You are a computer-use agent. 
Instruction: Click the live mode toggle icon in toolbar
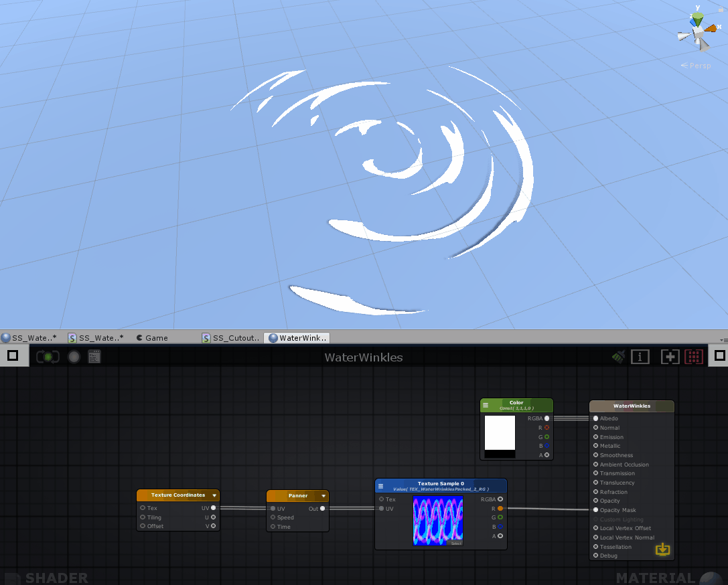48,357
